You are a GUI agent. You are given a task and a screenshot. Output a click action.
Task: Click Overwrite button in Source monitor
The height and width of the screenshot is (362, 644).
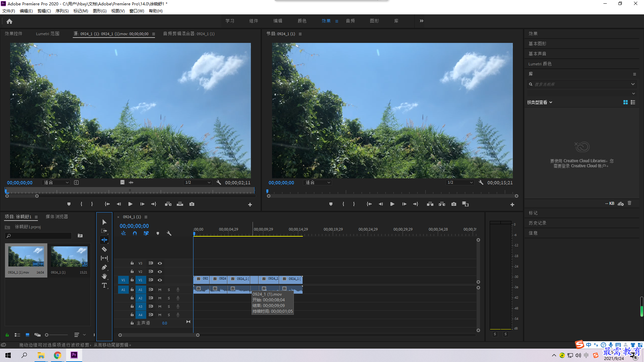tap(180, 204)
